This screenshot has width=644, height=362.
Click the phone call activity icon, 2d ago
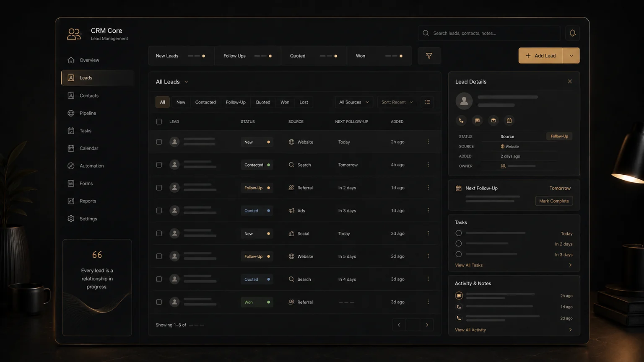459,318
